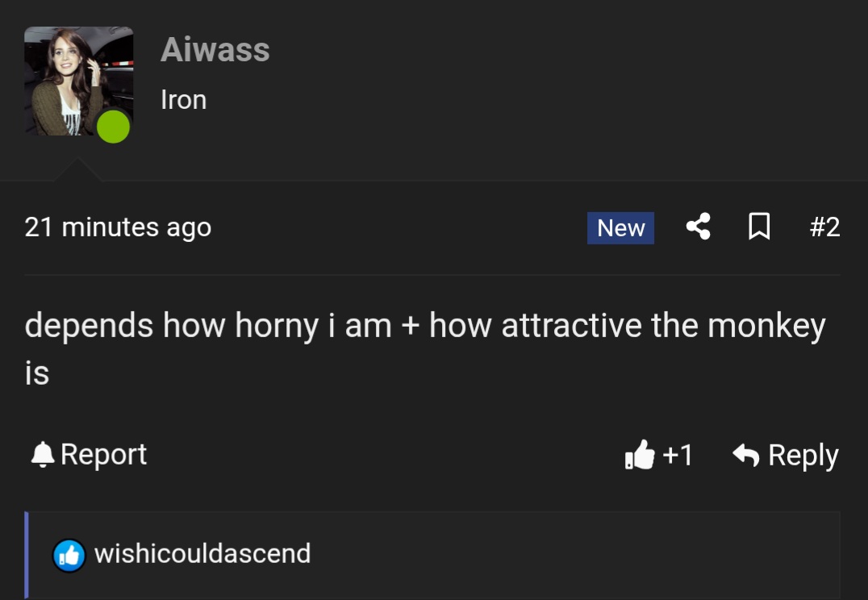Click the bell icon next to Report
The height and width of the screenshot is (600, 868).
[42, 454]
